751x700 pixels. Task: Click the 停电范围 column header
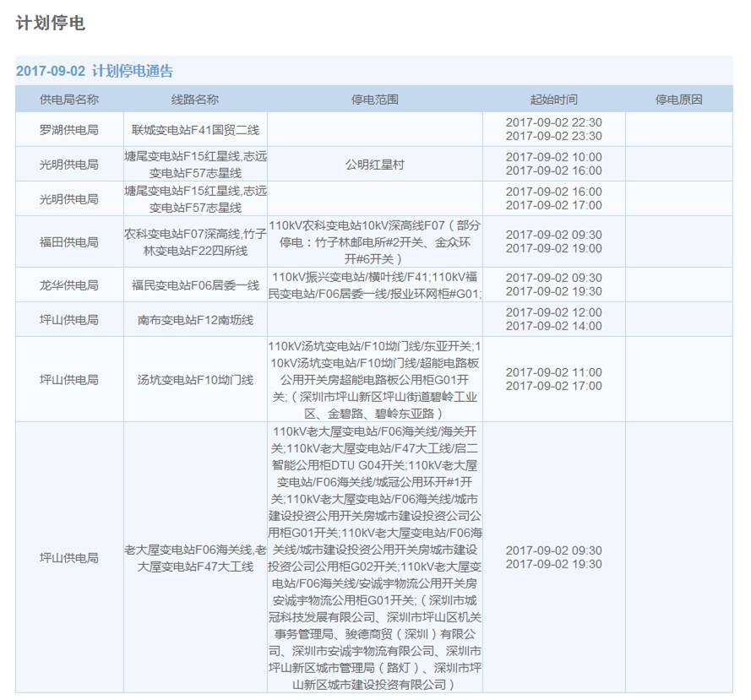[x=374, y=100]
